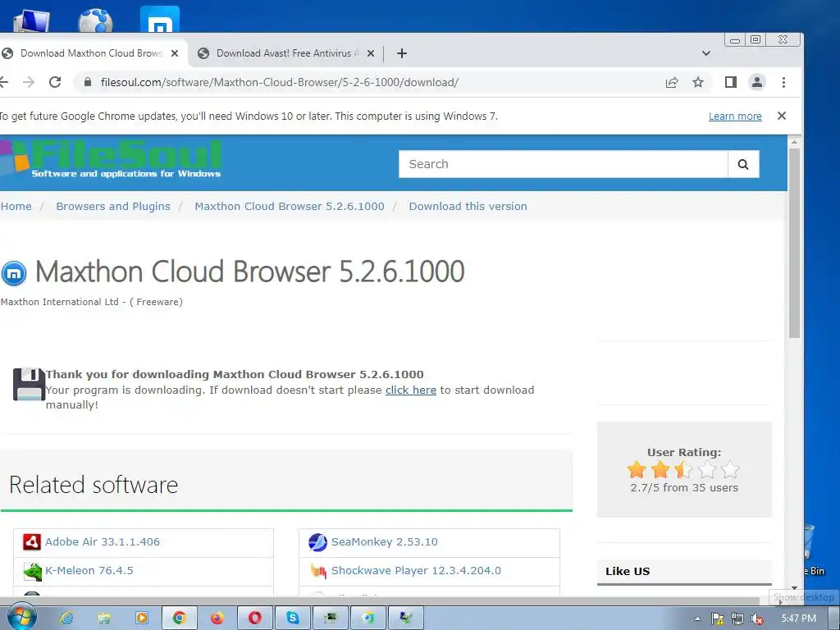Click the first star in User Rating
The image size is (840, 630).
tap(637, 470)
